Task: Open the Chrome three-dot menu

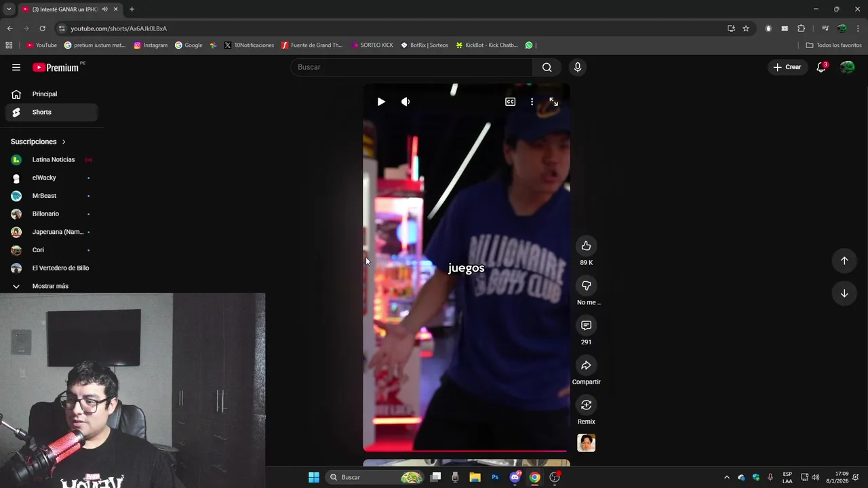Action: pyautogui.click(x=859, y=28)
